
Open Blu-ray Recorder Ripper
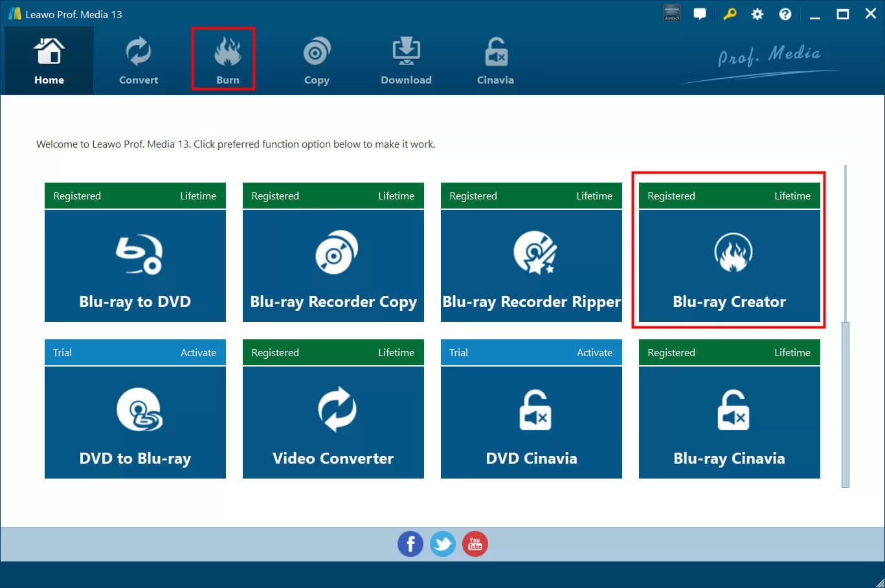click(x=531, y=266)
